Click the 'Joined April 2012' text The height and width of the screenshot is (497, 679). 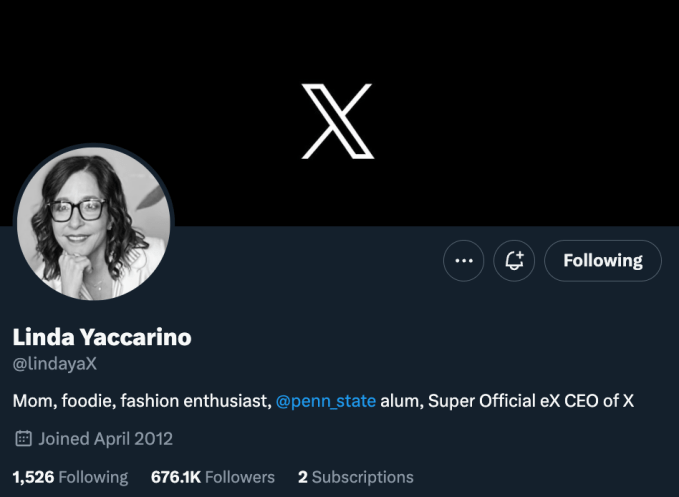point(106,439)
